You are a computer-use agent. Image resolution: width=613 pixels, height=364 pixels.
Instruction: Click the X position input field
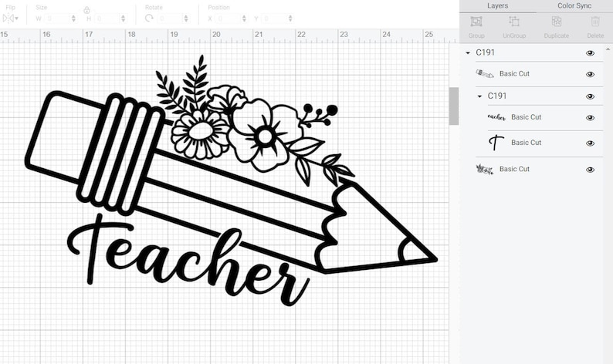click(228, 19)
